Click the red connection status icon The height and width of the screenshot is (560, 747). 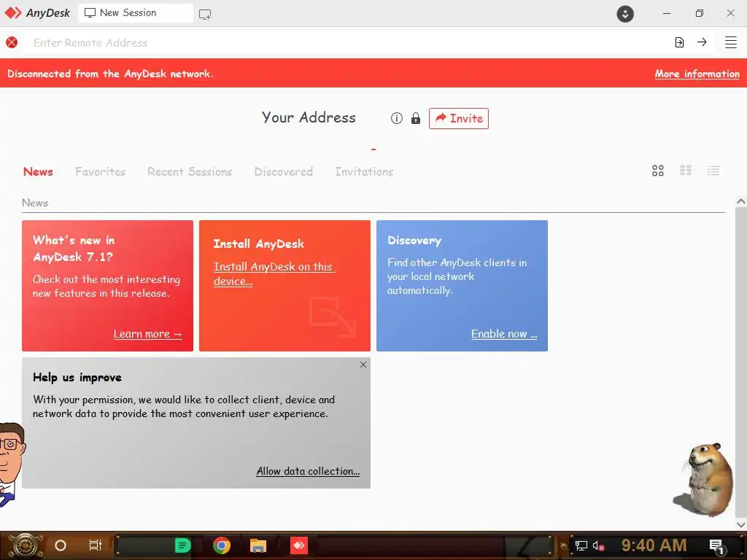[12, 42]
